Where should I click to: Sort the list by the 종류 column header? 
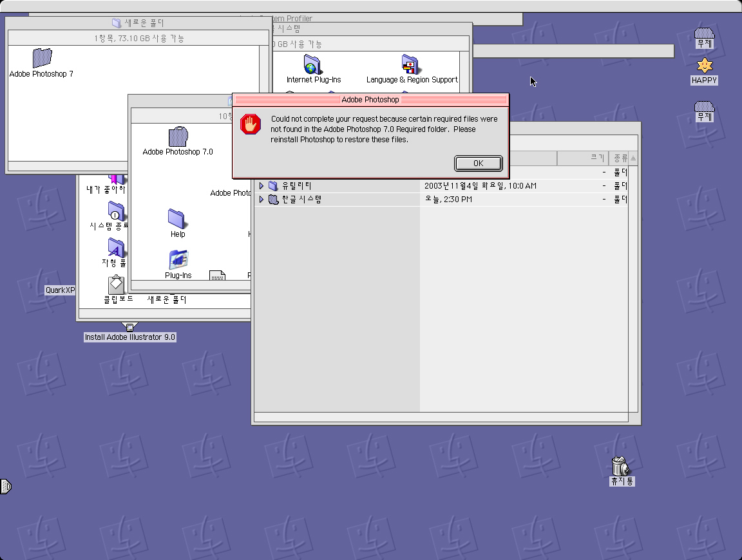coord(619,158)
